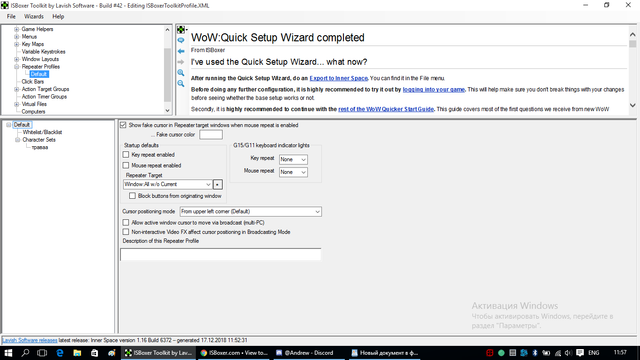The image size is (640, 360).
Task: Zoom out with the minus magnifier icon
Action: coord(181,84)
